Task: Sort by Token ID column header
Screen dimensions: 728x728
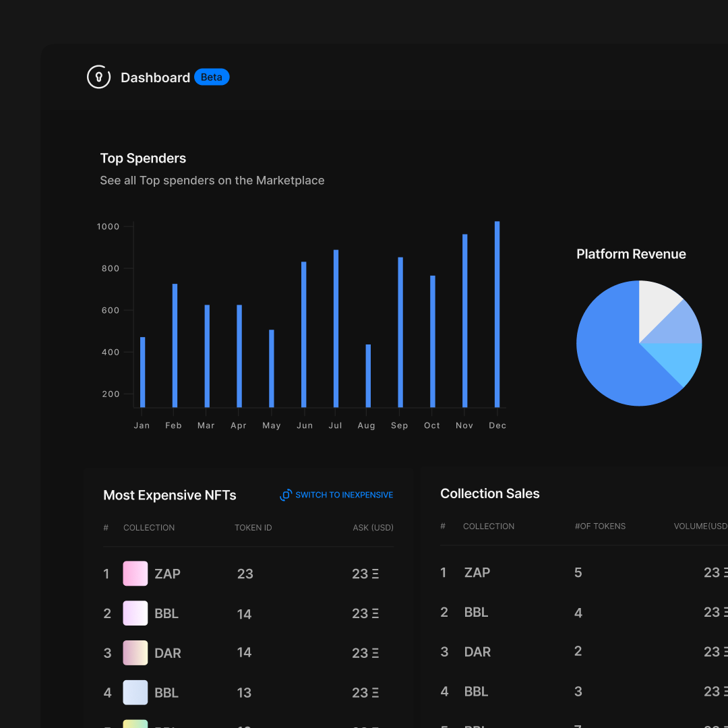Action: pyautogui.click(x=253, y=528)
